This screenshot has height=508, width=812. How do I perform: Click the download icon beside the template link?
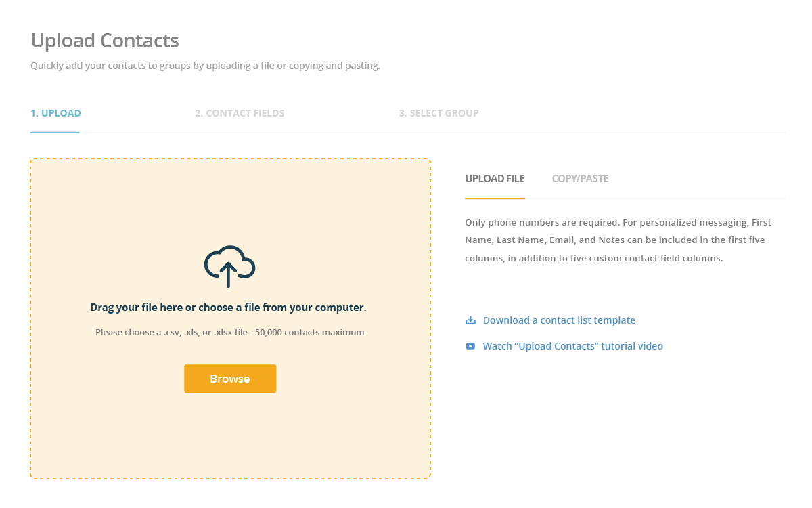pos(470,320)
